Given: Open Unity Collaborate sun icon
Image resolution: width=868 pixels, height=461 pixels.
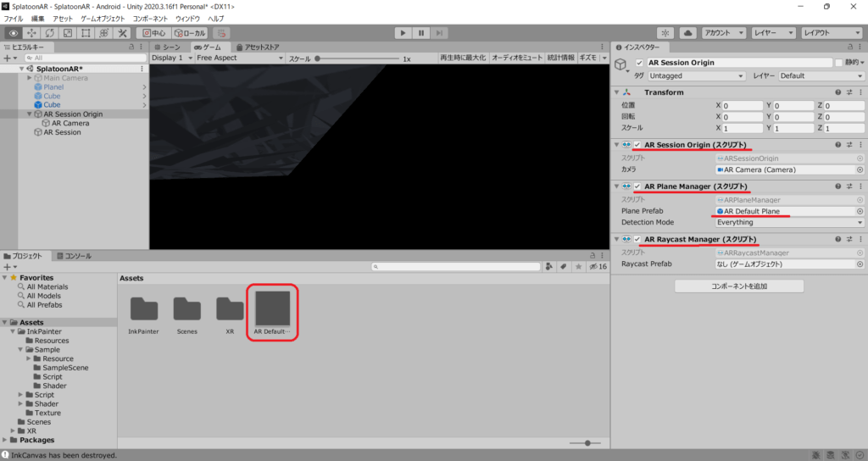Looking at the screenshot, I should pos(665,33).
